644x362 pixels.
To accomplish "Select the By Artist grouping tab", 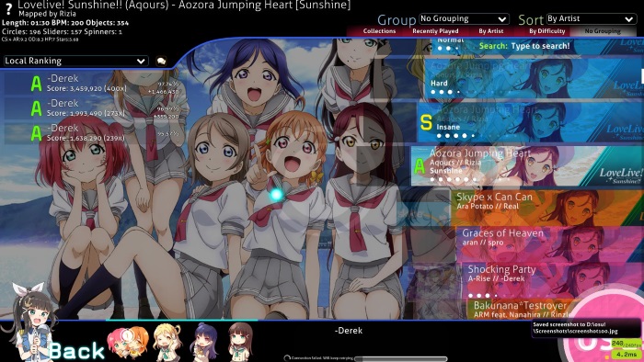I will click(x=490, y=31).
